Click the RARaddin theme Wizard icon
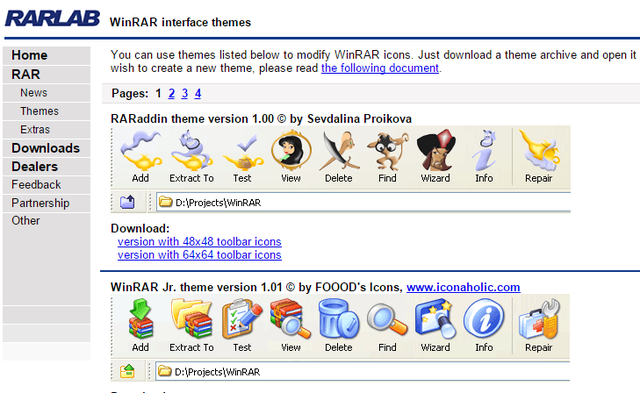 pos(436,150)
